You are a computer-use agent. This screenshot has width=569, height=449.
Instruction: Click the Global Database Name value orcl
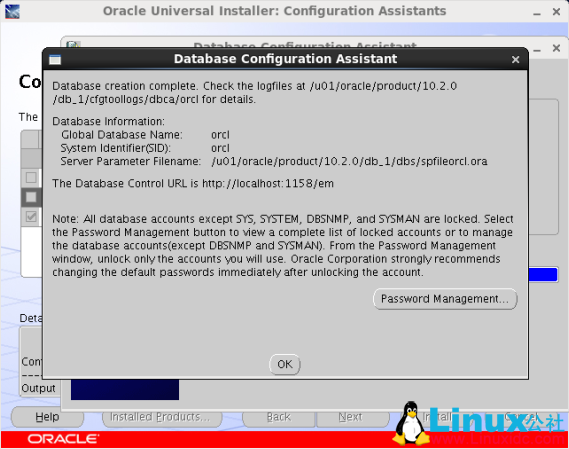[x=220, y=135]
